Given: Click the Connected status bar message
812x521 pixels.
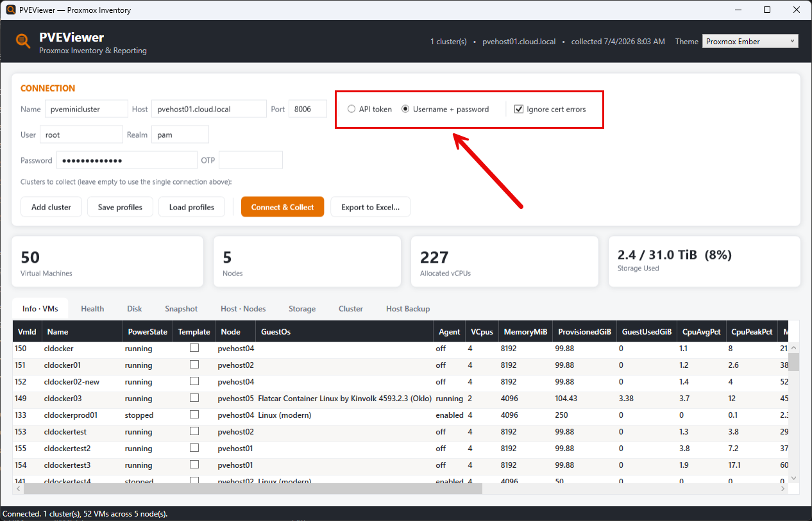Looking at the screenshot, I should point(85,514).
